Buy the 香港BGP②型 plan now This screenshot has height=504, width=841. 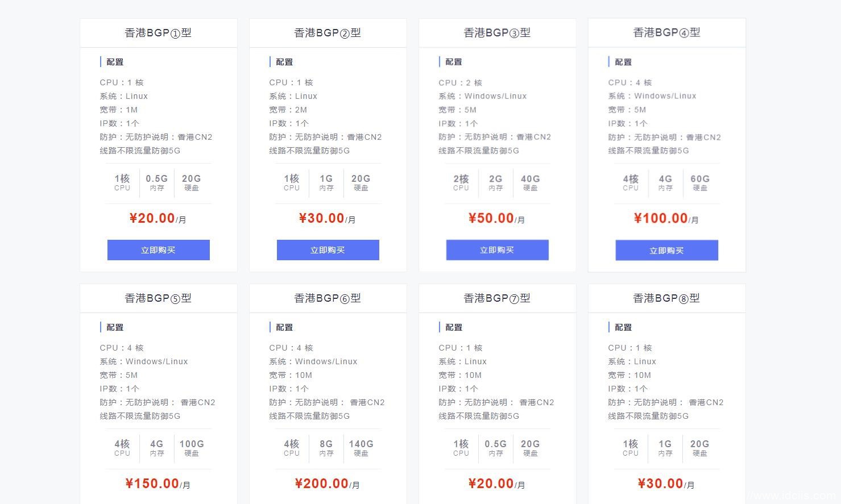tap(328, 250)
